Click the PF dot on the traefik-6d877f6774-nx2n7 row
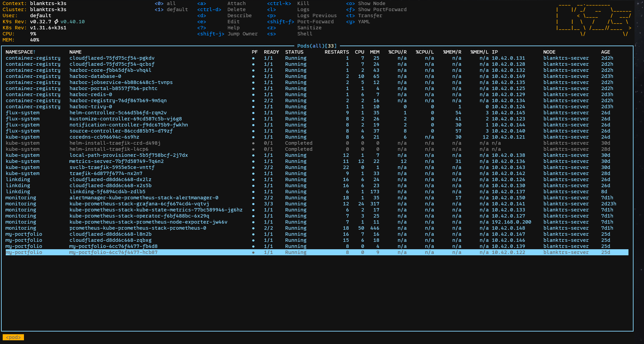The image size is (644, 344). pos(253,174)
